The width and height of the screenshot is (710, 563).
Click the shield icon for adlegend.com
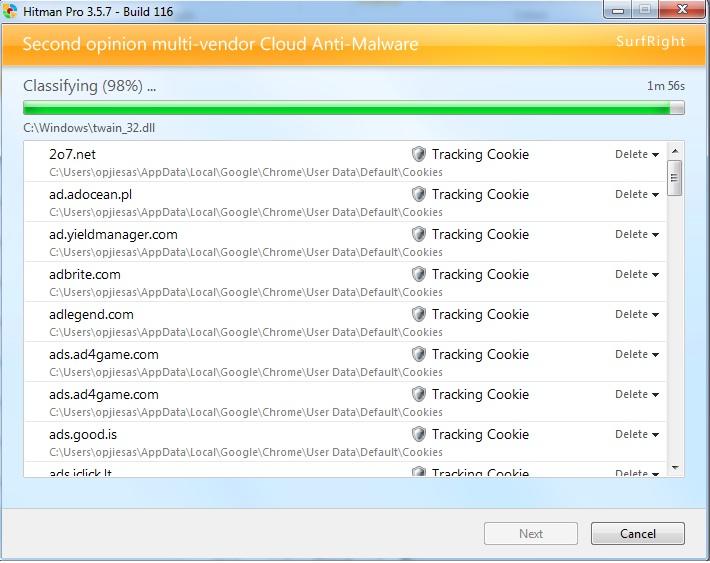[419, 314]
